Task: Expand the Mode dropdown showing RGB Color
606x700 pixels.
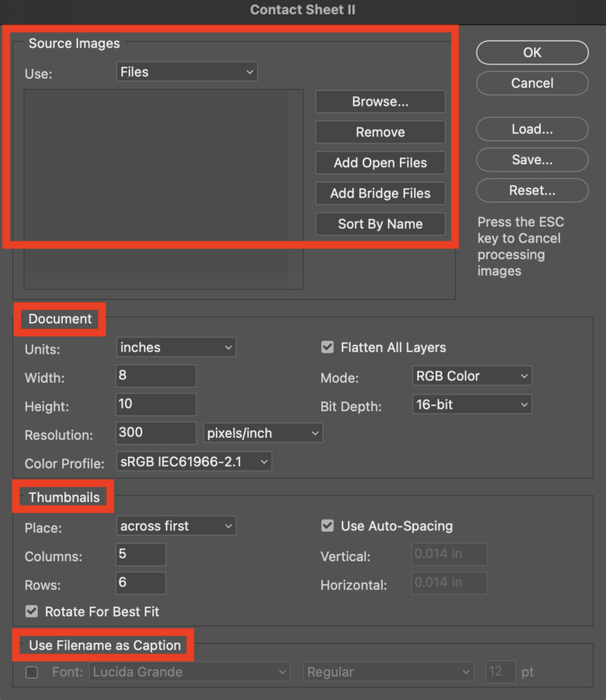Action: coord(472,376)
